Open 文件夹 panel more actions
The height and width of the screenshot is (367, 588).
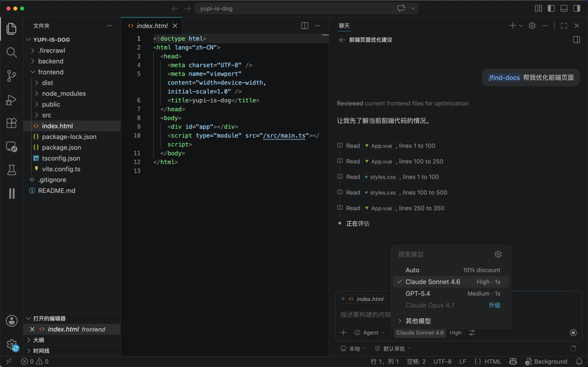click(109, 26)
